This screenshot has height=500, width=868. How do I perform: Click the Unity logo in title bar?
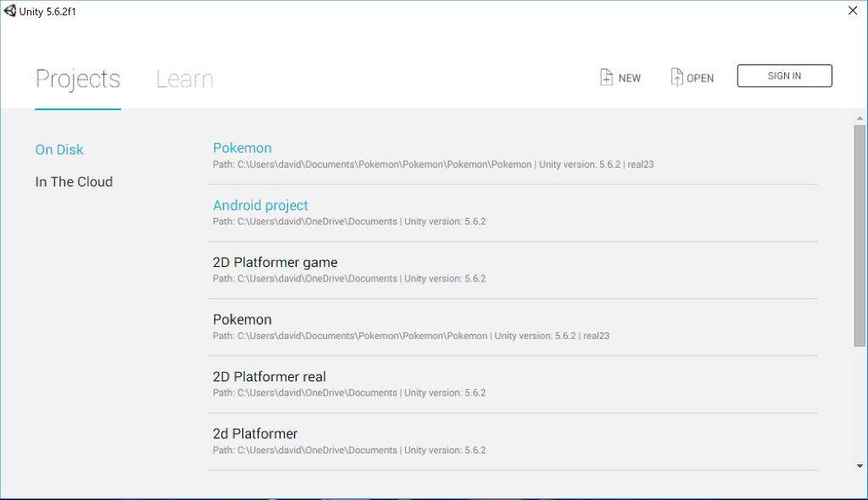coord(10,10)
